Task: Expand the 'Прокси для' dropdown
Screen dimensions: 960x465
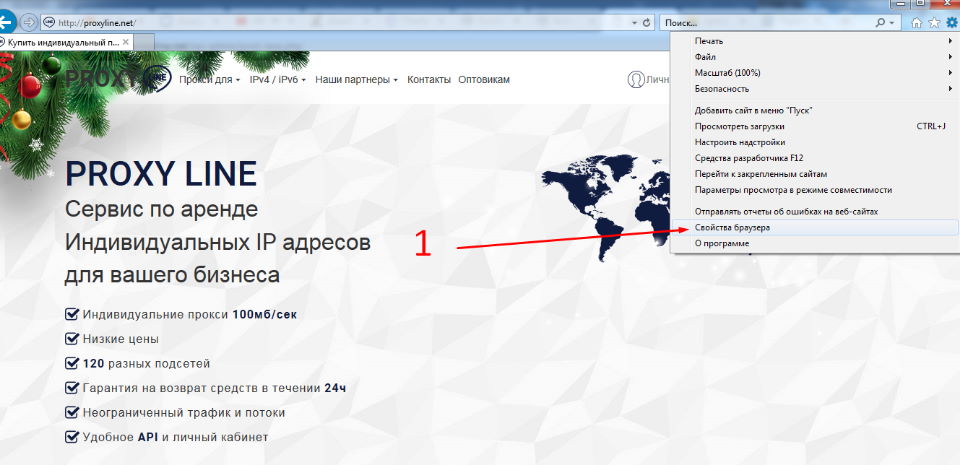Action: point(210,79)
